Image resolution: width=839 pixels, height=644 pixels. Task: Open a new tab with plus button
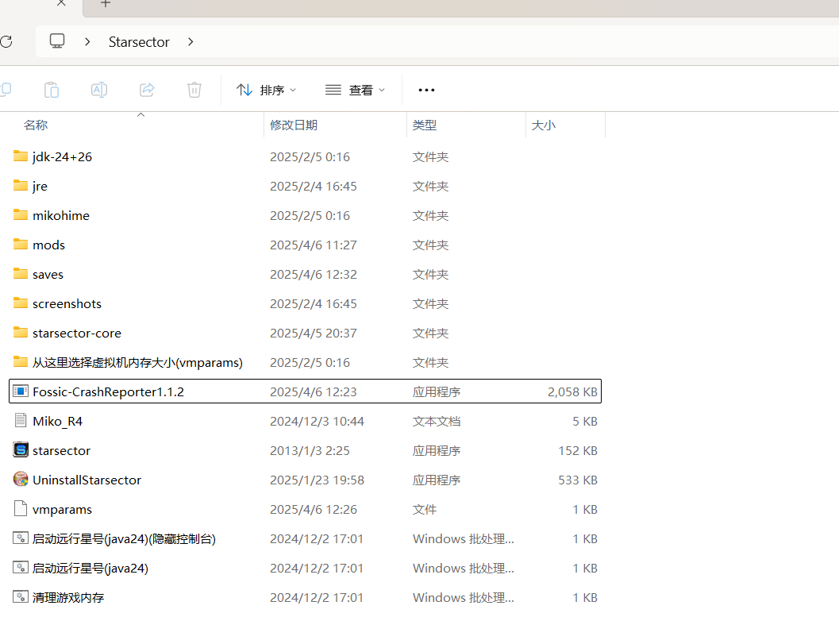tap(106, 4)
